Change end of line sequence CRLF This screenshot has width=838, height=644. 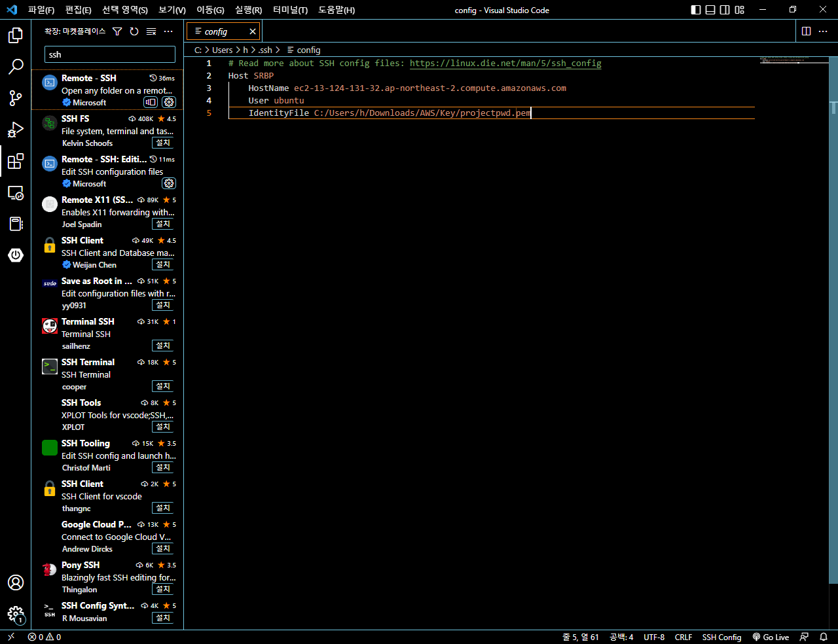point(683,637)
